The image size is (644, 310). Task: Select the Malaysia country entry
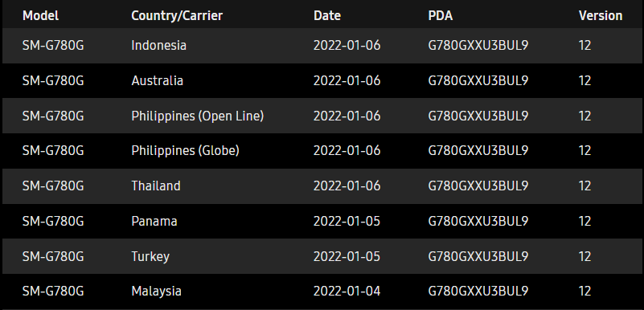point(156,292)
